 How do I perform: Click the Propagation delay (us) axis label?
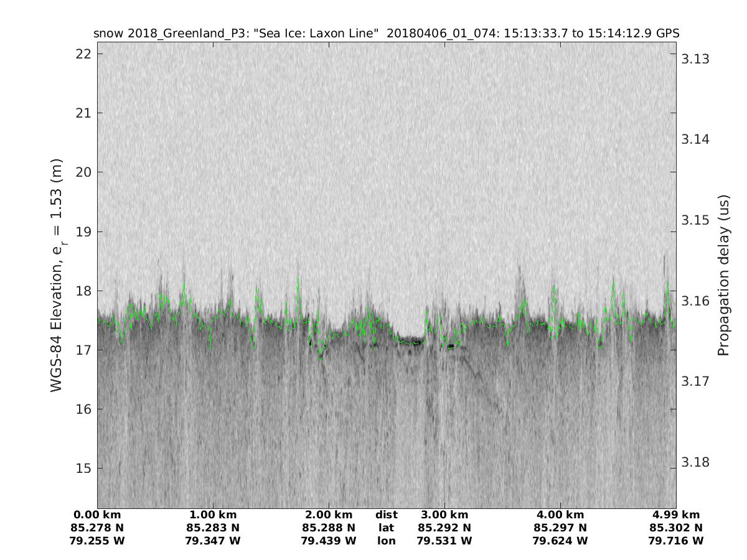pyautogui.click(x=723, y=275)
